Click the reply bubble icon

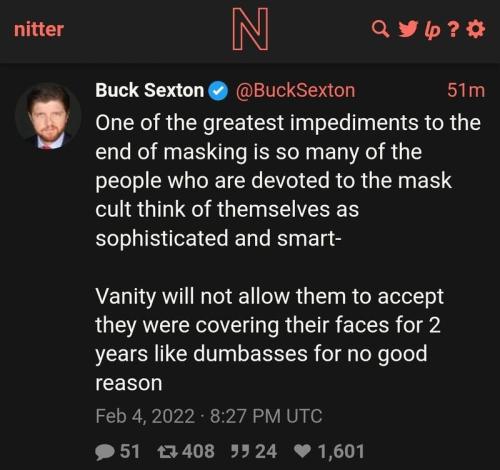point(105,452)
